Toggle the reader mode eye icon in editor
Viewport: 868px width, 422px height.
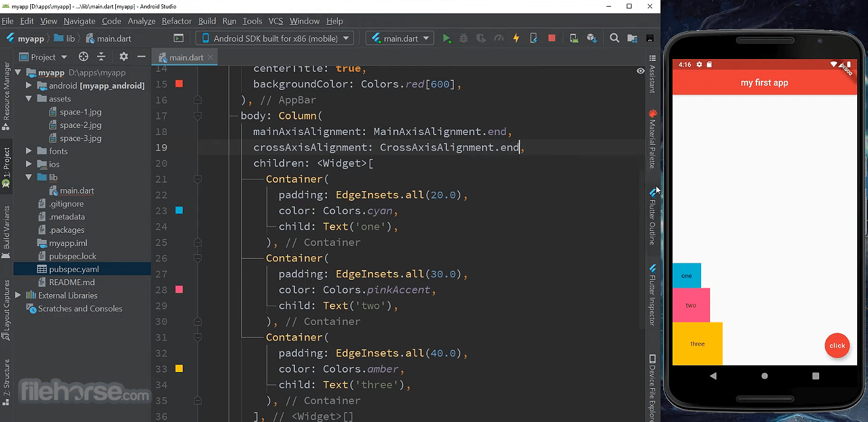(x=641, y=71)
